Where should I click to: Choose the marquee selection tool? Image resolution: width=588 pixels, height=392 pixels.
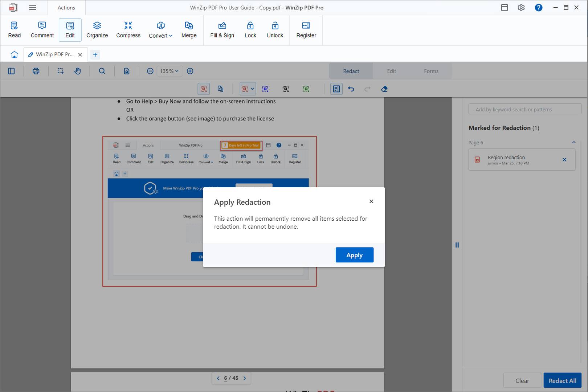[x=60, y=71]
